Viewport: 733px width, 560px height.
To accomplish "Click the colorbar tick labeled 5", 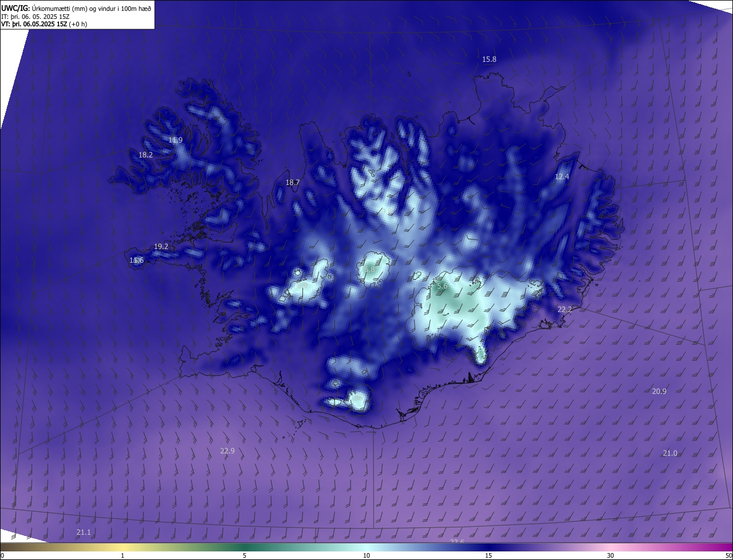I will [x=245, y=555].
